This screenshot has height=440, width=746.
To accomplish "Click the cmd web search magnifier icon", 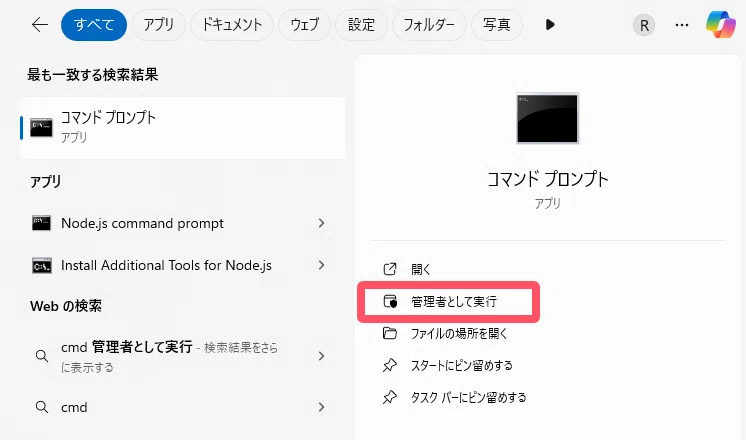I will tap(42, 407).
